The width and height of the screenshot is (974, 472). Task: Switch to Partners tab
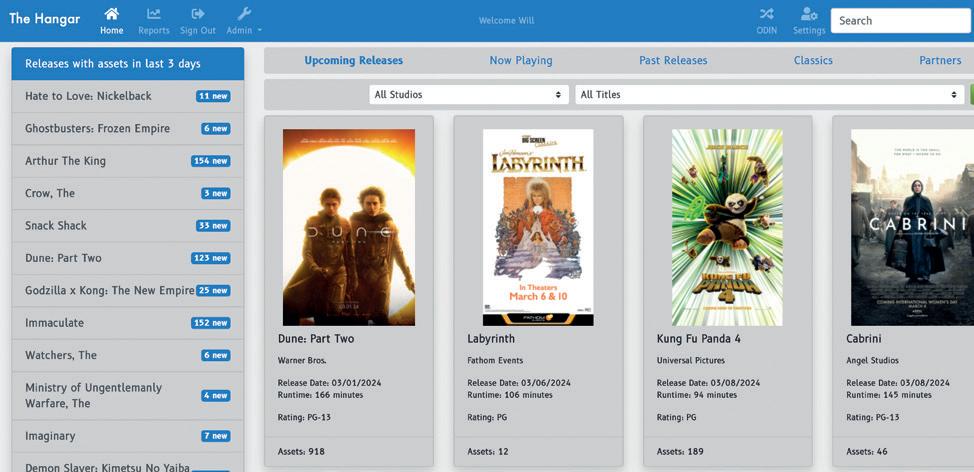point(940,60)
